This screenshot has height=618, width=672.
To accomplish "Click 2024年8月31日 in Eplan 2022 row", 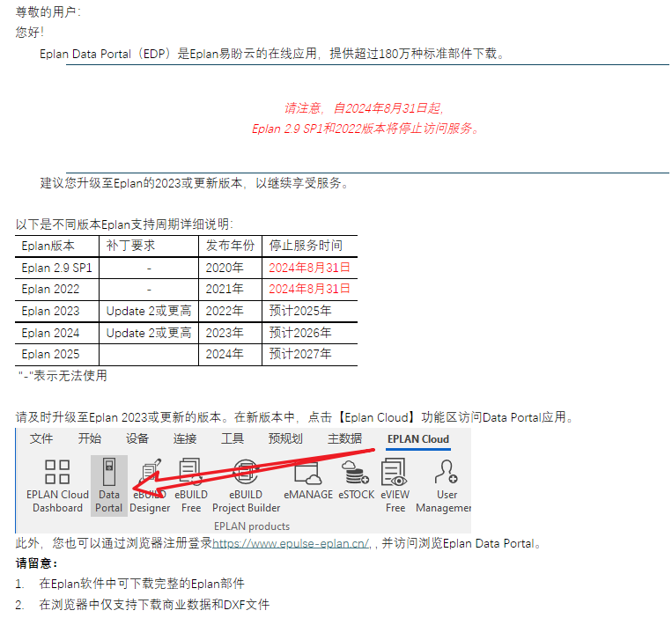I will pyautogui.click(x=309, y=290).
